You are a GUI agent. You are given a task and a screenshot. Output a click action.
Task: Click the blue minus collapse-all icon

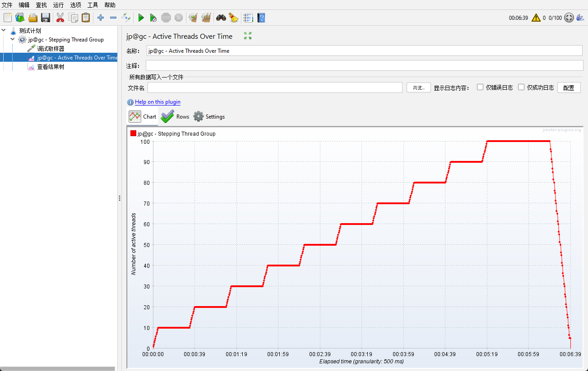[x=113, y=18]
